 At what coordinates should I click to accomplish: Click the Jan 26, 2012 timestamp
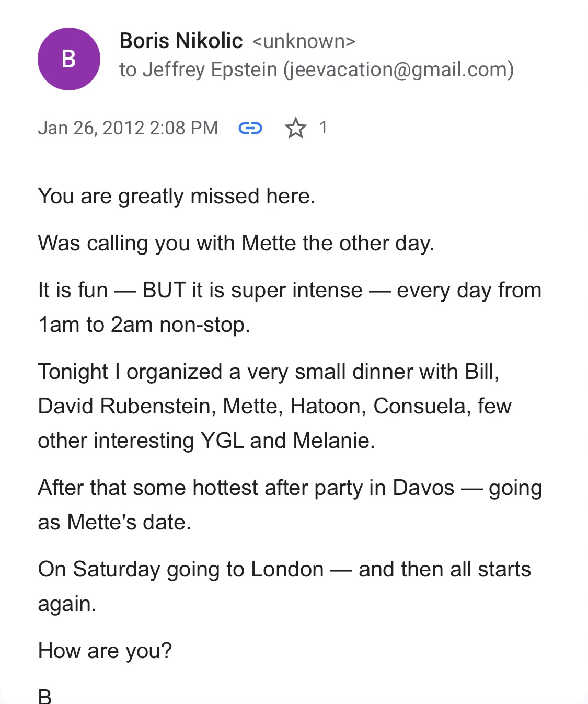[128, 128]
